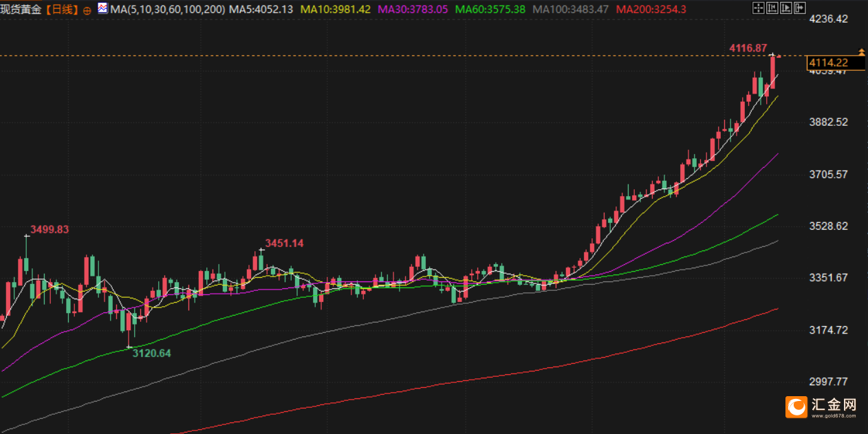This screenshot has width=868, height=434.
Task: Select the green MA60:3575.38 label
Action: point(490,10)
